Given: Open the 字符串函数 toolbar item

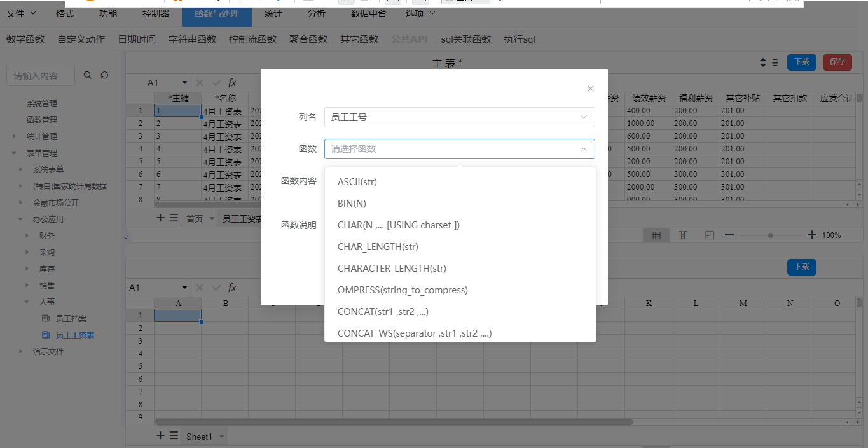Looking at the screenshot, I should (192, 39).
